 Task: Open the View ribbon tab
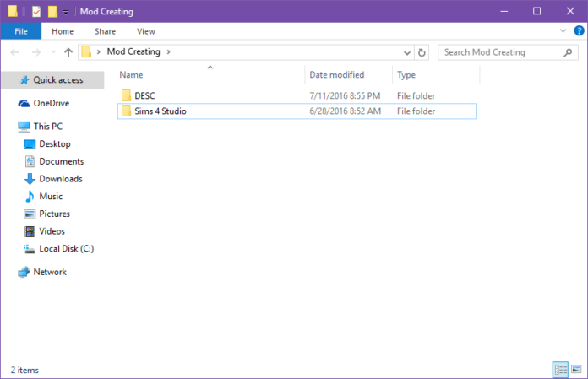[146, 31]
